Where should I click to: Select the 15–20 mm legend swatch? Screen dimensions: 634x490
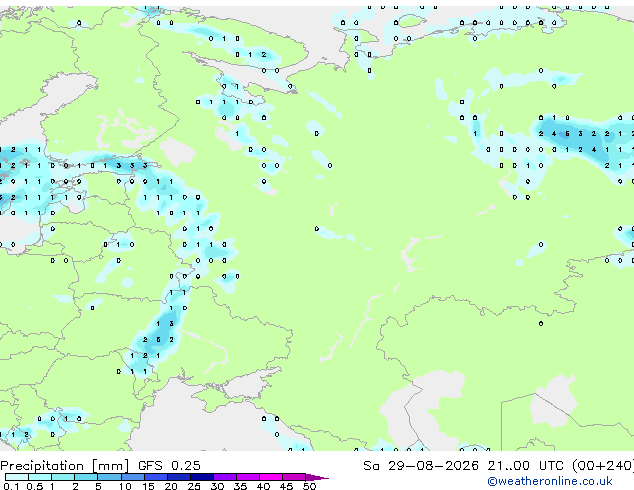(x=156, y=477)
